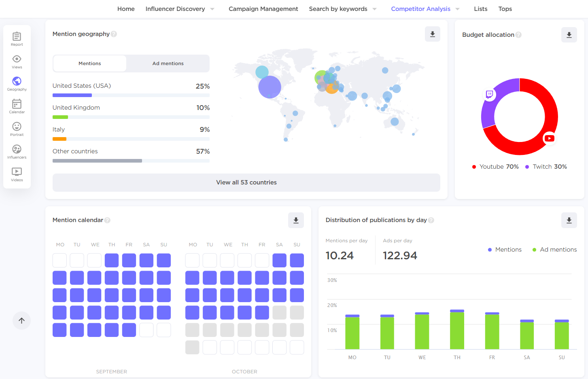Viewport: 588px width, 379px height.
Task: Expand the Competitor Analysis dropdown
Action: pos(457,9)
